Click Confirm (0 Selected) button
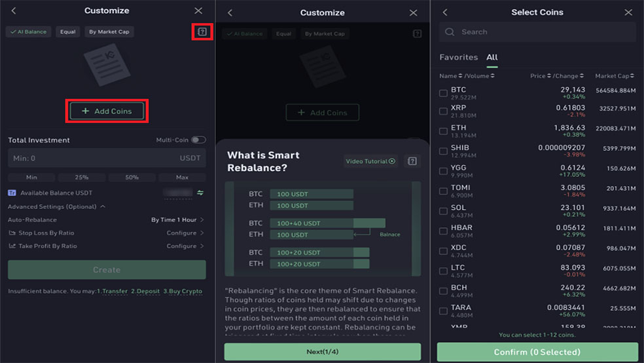 click(x=537, y=353)
